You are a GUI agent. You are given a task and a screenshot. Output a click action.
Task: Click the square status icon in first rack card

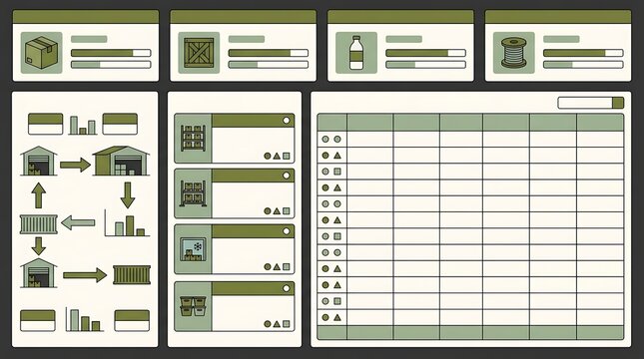[287, 156]
